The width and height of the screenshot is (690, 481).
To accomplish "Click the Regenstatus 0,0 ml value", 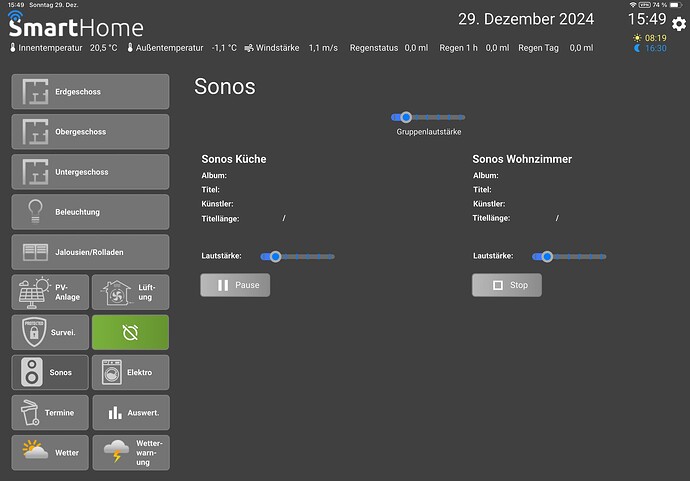I will coord(416,48).
